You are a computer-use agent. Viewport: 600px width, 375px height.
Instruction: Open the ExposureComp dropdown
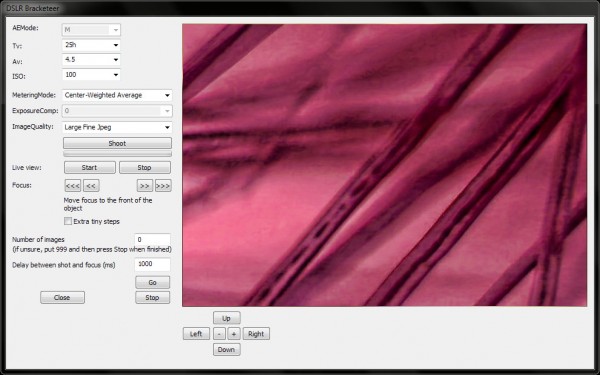pyautogui.click(x=117, y=111)
